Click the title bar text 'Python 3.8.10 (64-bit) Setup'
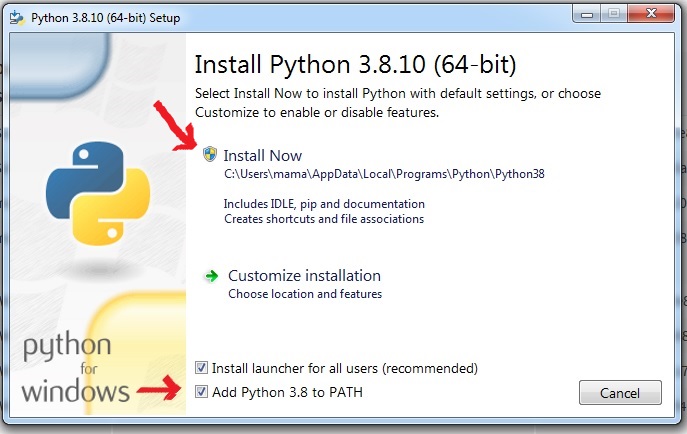The image size is (687, 434). click(106, 18)
